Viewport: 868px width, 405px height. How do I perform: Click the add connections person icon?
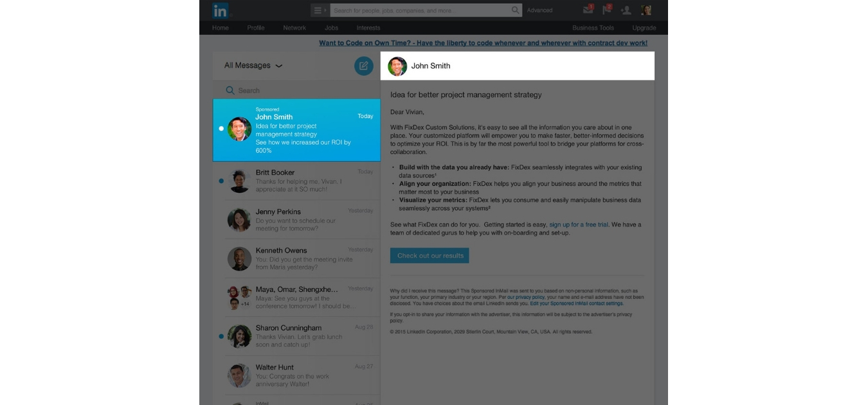pyautogui.click(x=627, y=10)
